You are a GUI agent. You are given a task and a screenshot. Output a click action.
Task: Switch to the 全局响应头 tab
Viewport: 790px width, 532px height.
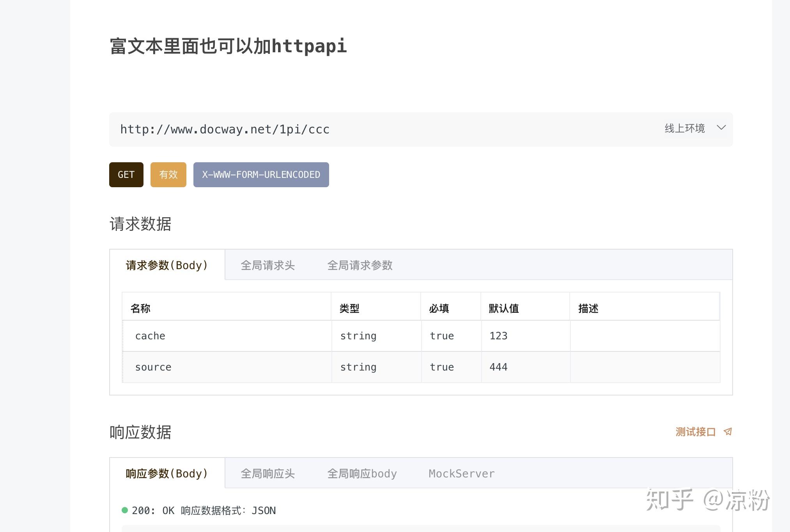(268, 473)
